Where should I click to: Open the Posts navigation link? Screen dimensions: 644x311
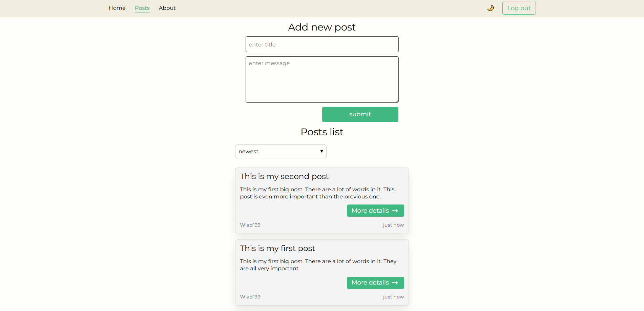pyautogui.click(x=142, y=8)
